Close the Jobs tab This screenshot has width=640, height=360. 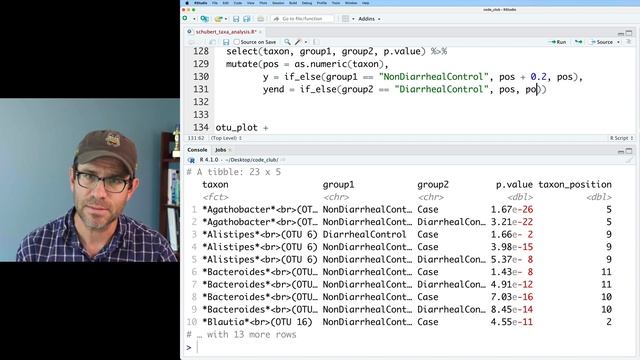230,150
